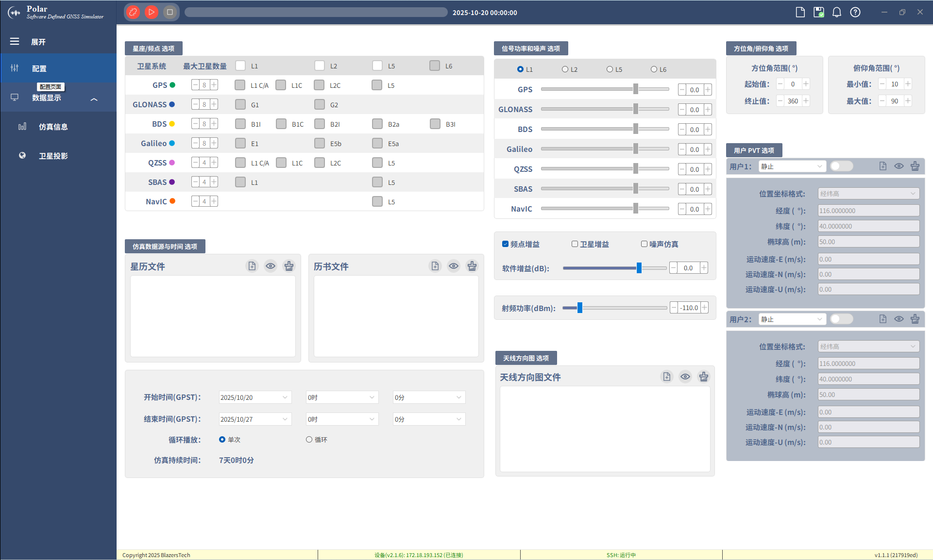Click the red play simulation button
933x560 pixels.
[152, 12]
